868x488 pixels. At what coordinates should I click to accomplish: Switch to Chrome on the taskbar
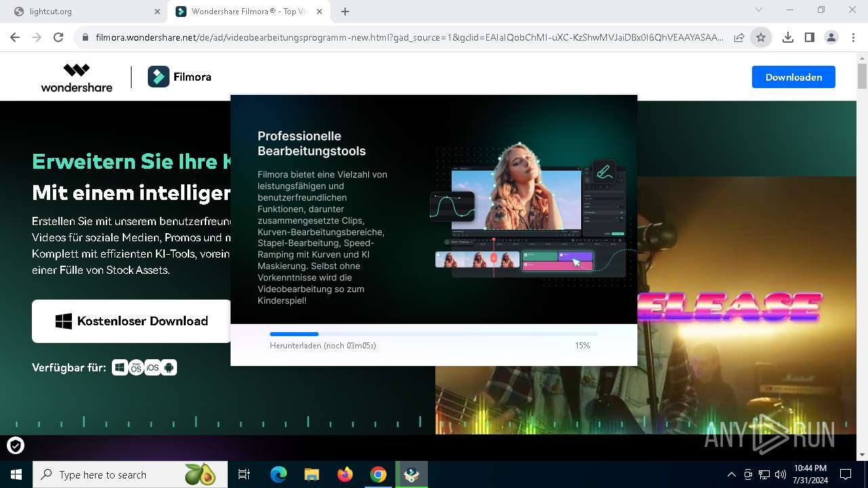[x=378, y=474]
